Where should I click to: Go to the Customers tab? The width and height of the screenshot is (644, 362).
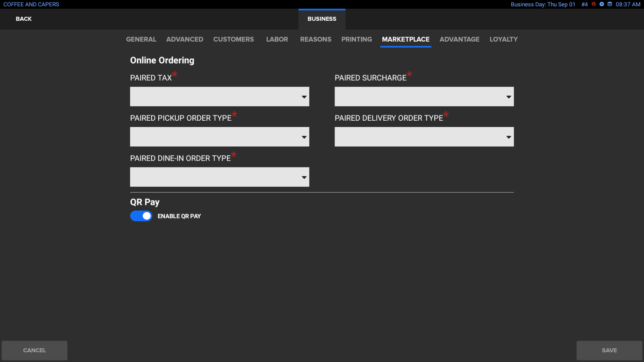233,39
